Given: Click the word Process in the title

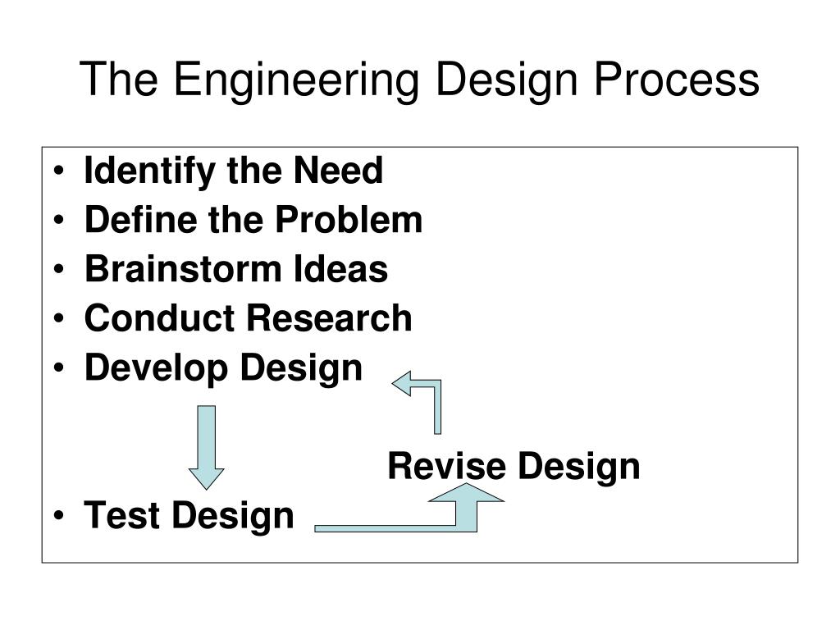Looking at the screenshot, I should [677, 80].
